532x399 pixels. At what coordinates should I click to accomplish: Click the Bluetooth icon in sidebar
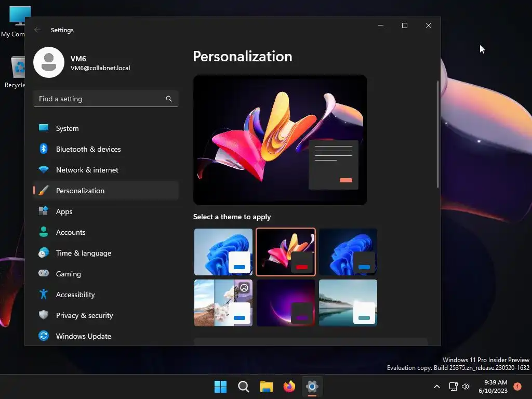tap(44, 149)
